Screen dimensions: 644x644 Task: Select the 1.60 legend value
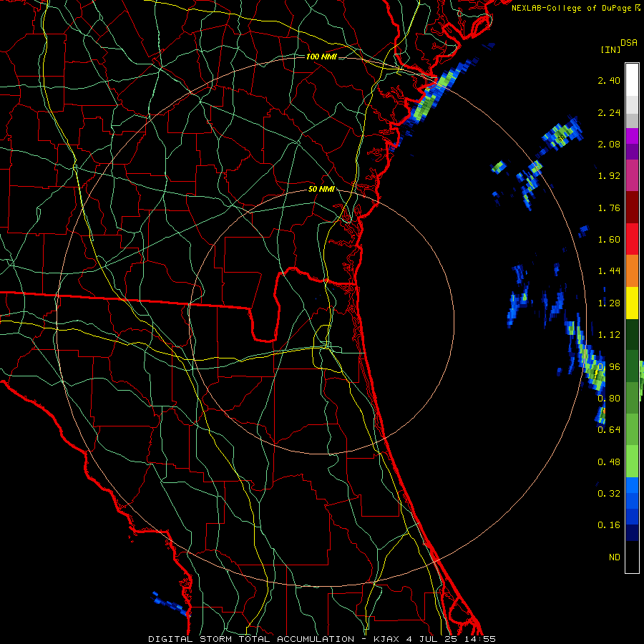coord(609,240)
